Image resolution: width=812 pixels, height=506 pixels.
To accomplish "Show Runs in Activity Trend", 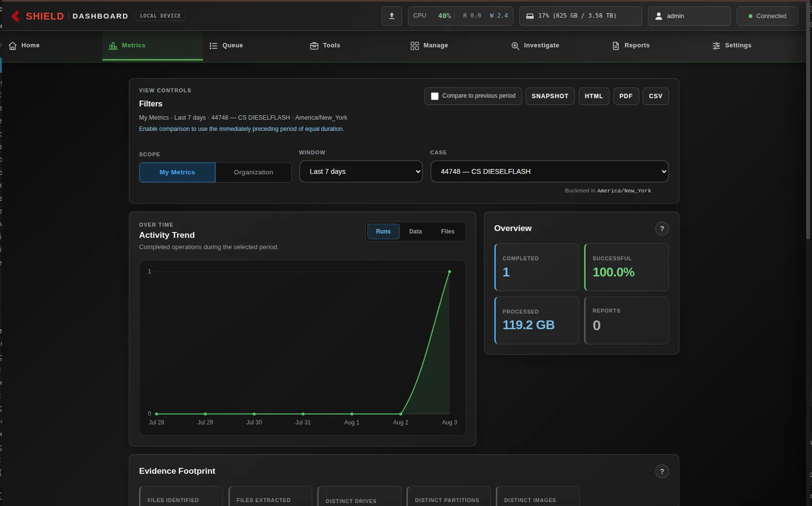I will click(x=383, y=232).
